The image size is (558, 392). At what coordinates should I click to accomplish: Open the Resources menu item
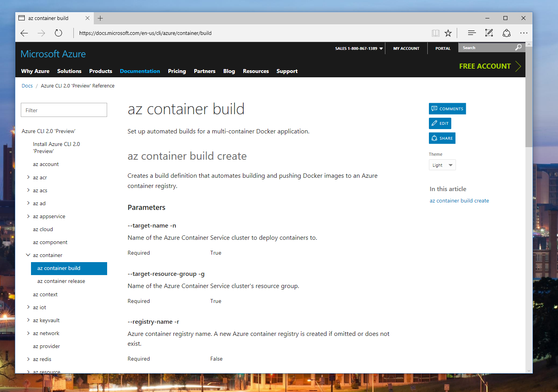tap(256, 71)
